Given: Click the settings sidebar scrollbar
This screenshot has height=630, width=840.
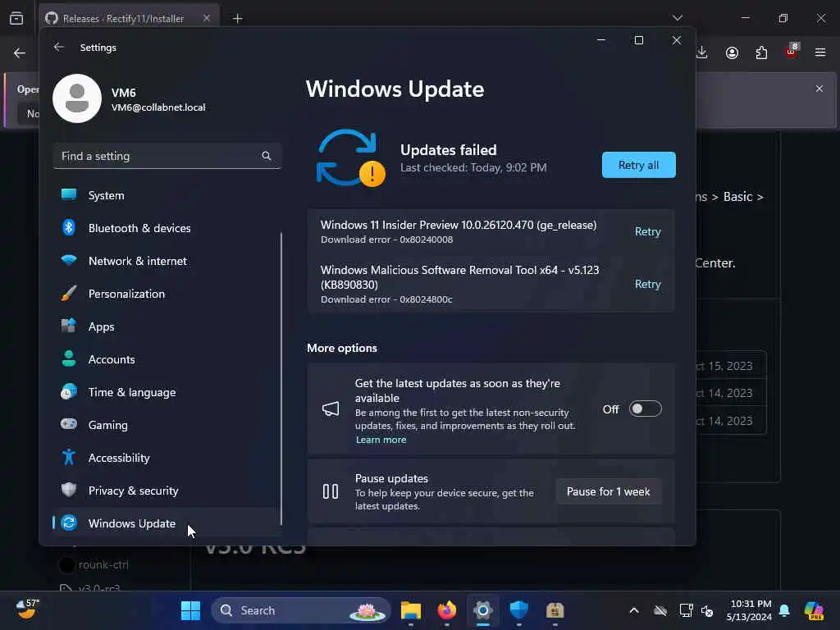Looking at the screenshot, I should click(x=281, y=378).
